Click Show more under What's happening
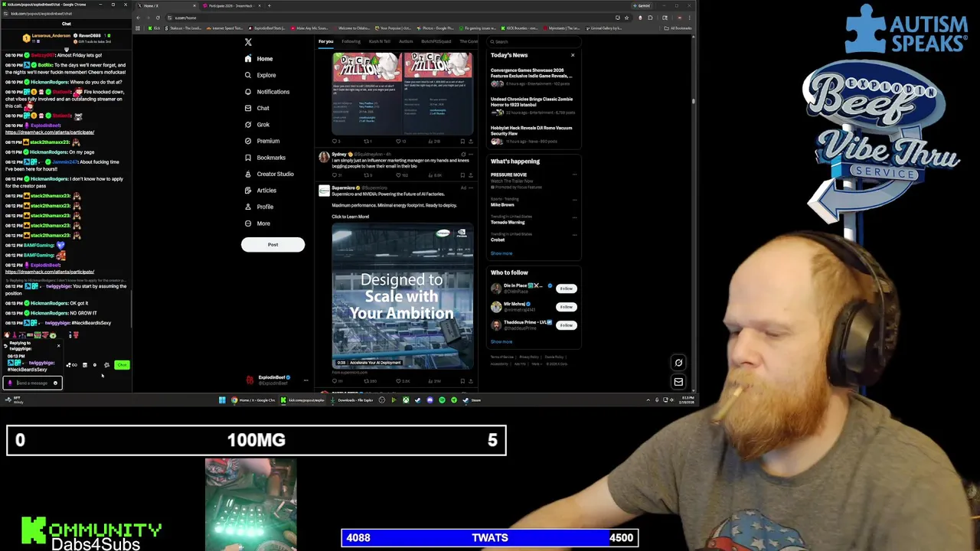Viewport: 980px width, 551px height. pyautogui.click(x=501, y=253)
